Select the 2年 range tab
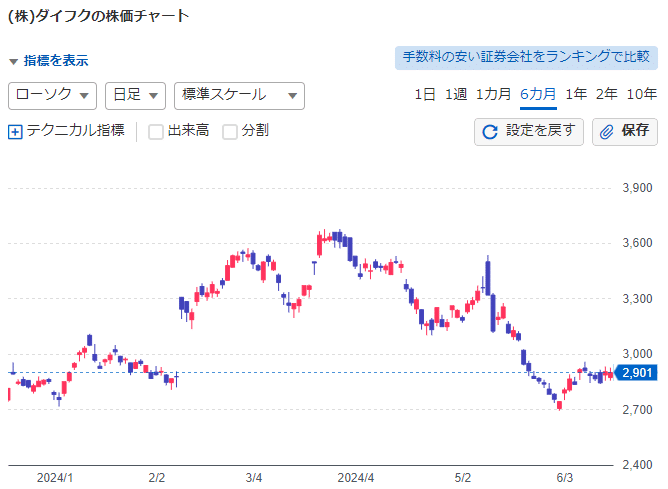 click(x=607, y=95)
